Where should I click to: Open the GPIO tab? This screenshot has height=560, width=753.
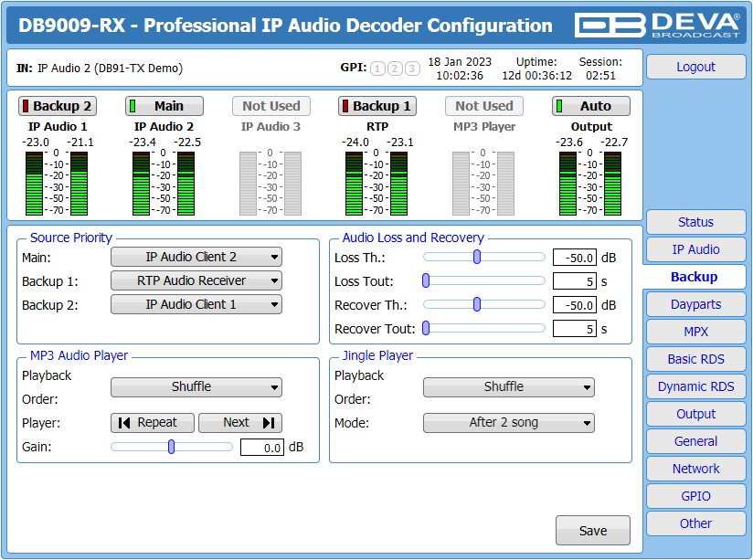point(695,496)
